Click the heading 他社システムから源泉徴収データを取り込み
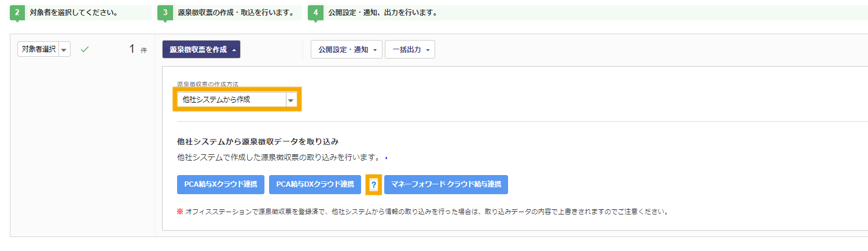Image resolution: width=868 pixels, height=251 pixels. pos(258,141)
